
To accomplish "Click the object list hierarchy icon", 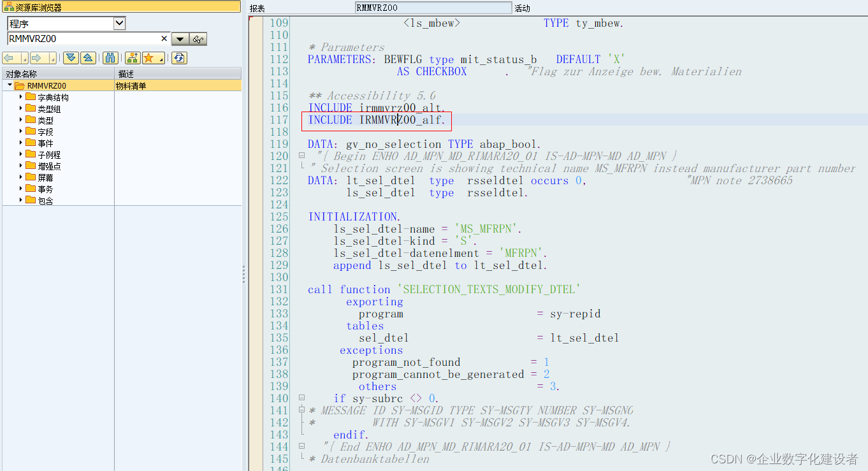I will 132,57.
